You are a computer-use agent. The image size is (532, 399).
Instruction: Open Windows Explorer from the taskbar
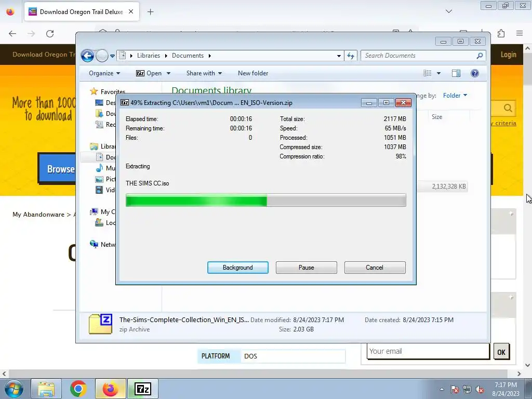[46, 389]
